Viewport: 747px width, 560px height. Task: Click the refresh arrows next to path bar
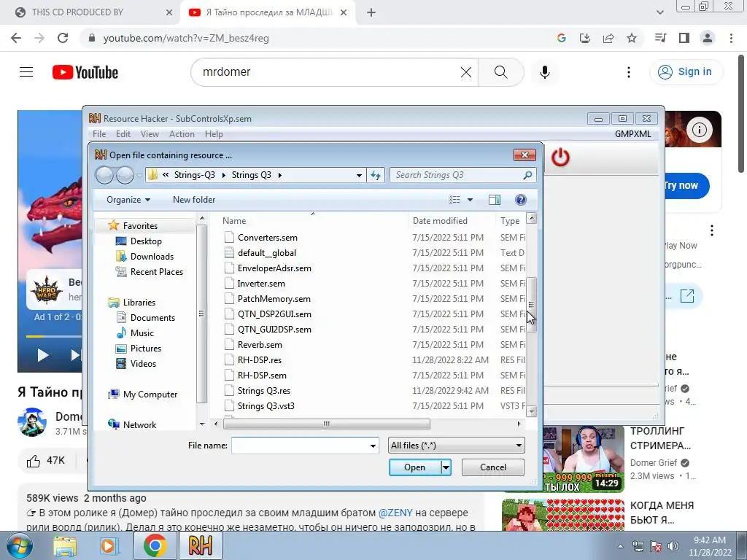376,175
